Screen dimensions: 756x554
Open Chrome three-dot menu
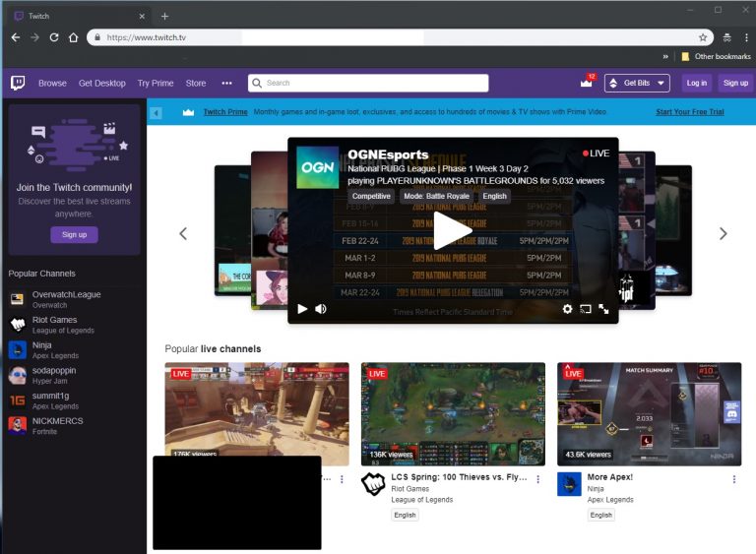(x=746, y=37)
